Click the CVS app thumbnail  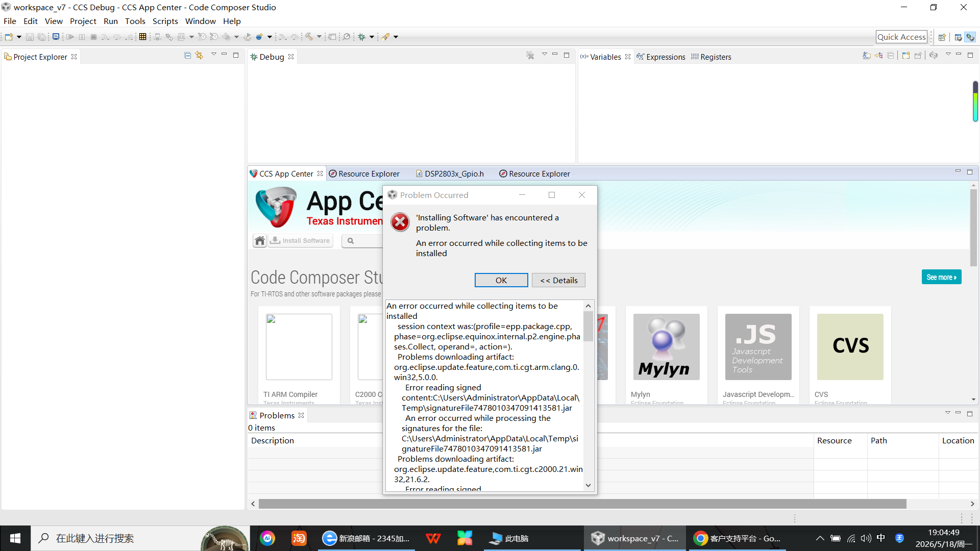tap(850, 347)
